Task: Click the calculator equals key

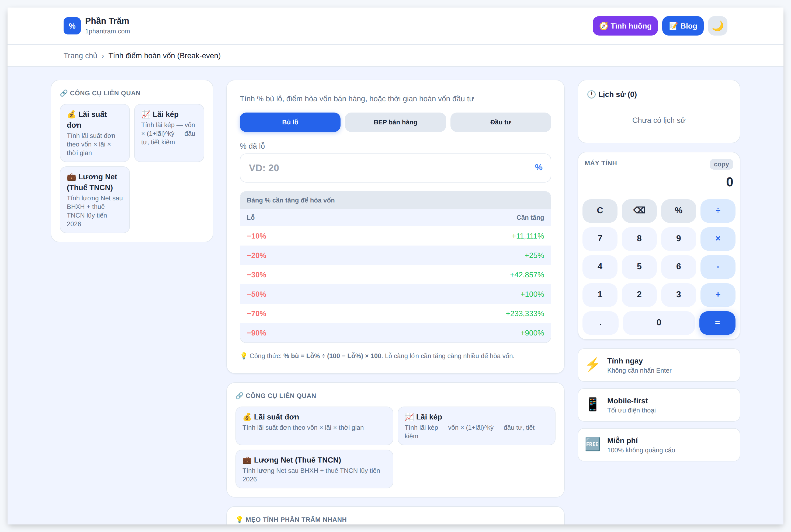Action: tap(717, 323)
